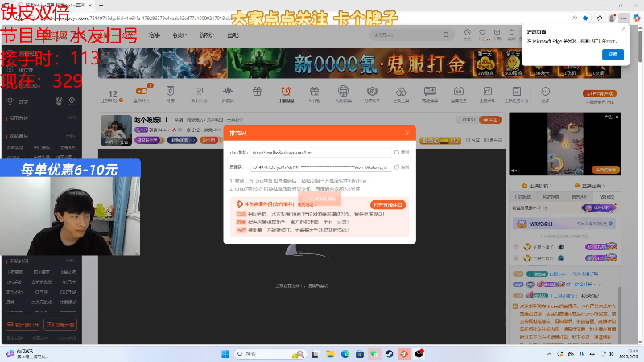Open the shield badge tool in toolbar
The height and width of the screenshot is (362, 644).
click(170, 91)
